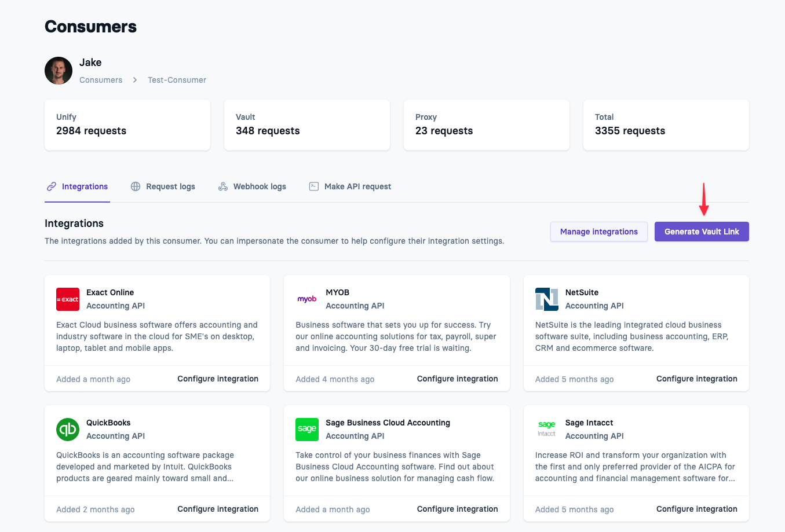
Task: Click the Sage Business Cloud Accounting logo
Action: 307,430
